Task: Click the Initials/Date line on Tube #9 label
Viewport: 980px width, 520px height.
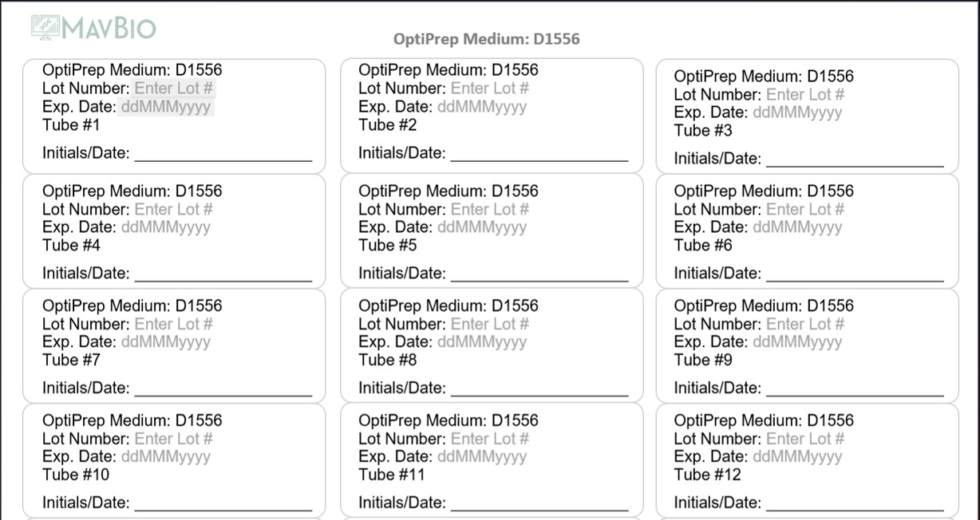Action: point(854,389)
